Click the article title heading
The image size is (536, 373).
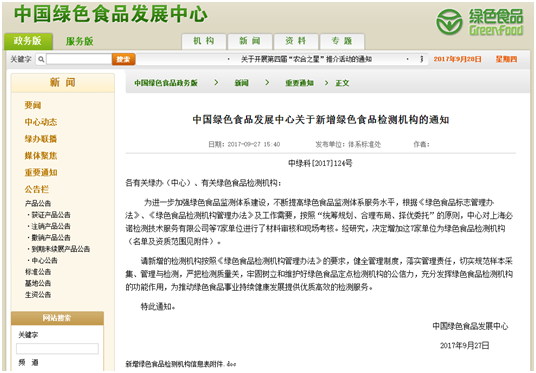point(321,120)
